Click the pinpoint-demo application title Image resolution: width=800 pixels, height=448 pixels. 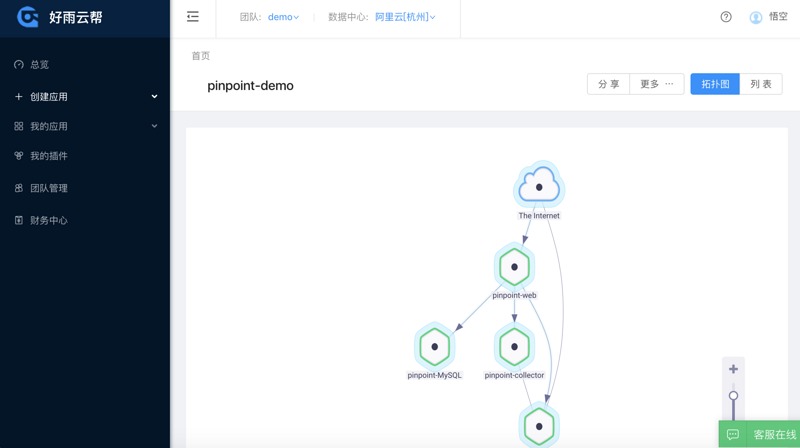click(x=250, y=86)
